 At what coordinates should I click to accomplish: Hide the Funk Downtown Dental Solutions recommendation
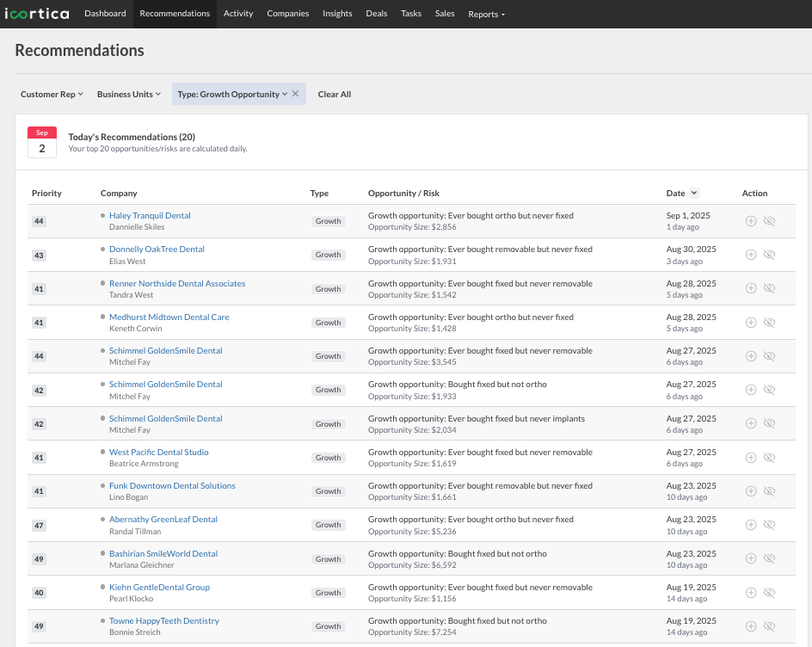click(769, 490)
